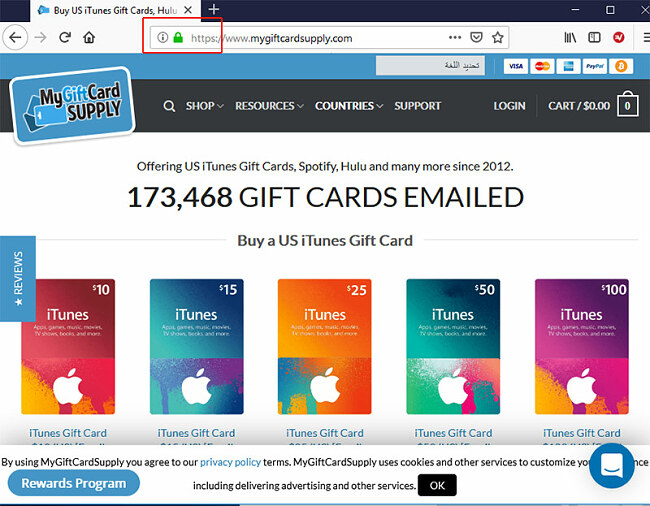Click the American Express payment icon

(x=568, y=66)
